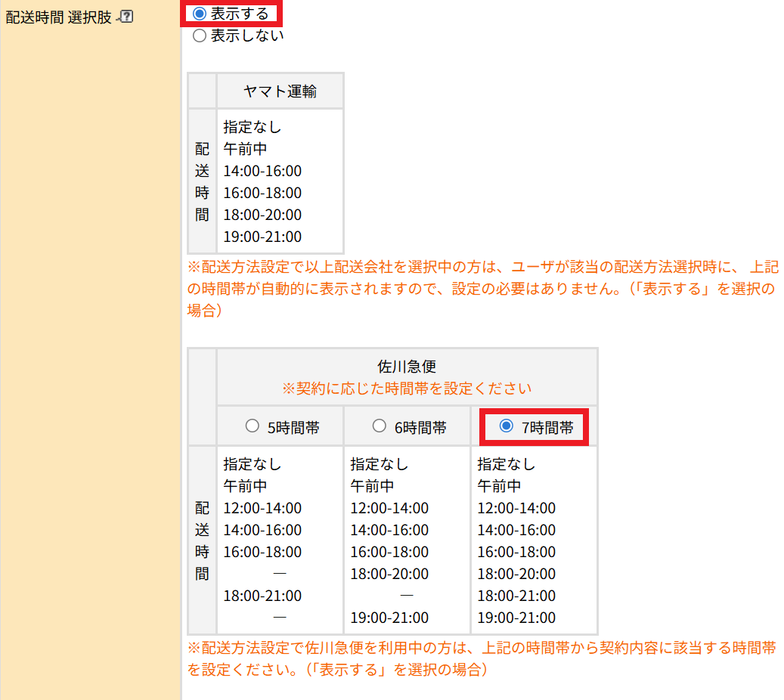Click 12:00-14:00 in the 7時間帯 column

516,508
